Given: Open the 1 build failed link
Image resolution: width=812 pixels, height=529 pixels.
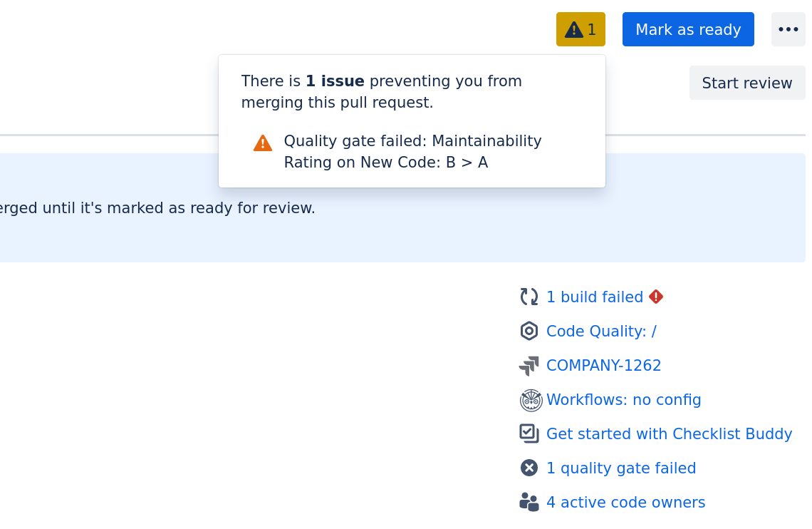Looking at the screenshot, I should pos(594,297).
